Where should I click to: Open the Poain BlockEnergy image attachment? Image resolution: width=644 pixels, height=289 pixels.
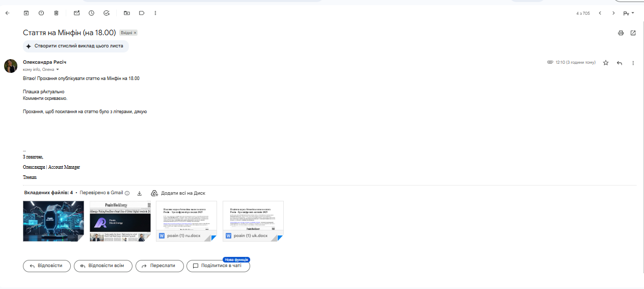[x=120, y=221]
